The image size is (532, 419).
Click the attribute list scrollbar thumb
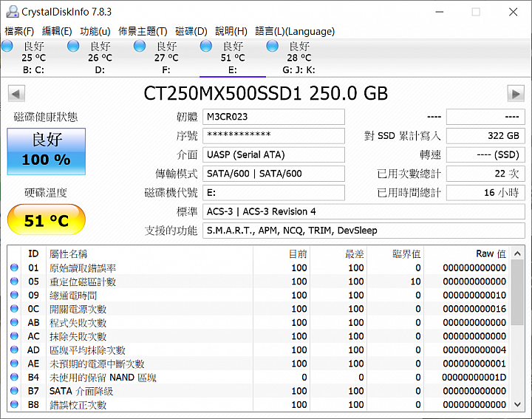tap(517, 293)
